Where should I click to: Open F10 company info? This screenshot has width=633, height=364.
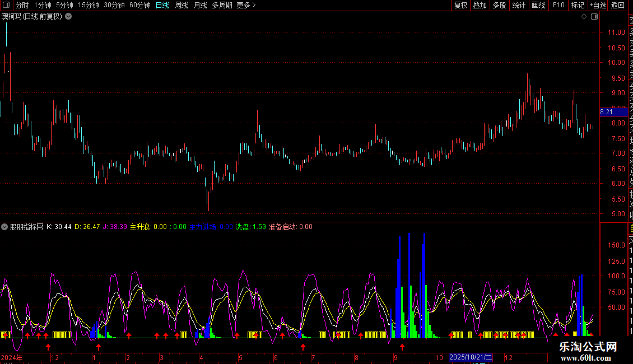[558, 5]
